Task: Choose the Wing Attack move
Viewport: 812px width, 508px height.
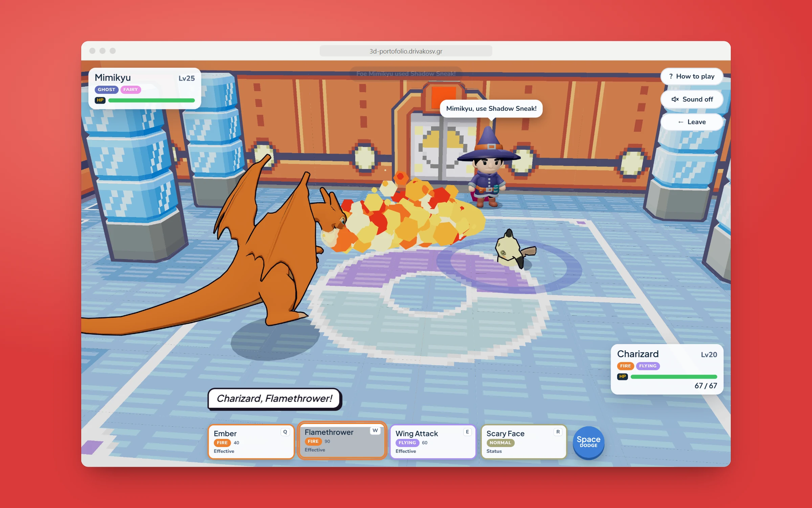Action: [433, 442]
